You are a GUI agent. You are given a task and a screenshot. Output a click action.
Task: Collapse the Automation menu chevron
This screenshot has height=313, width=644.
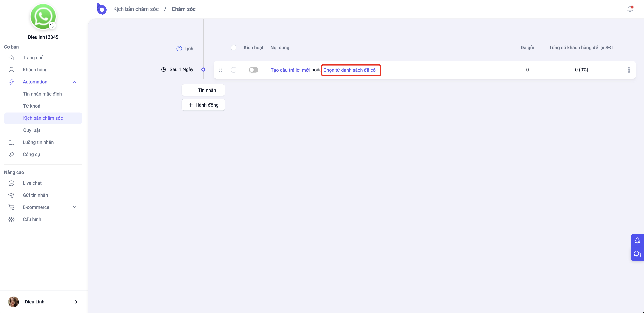point(74,82)
